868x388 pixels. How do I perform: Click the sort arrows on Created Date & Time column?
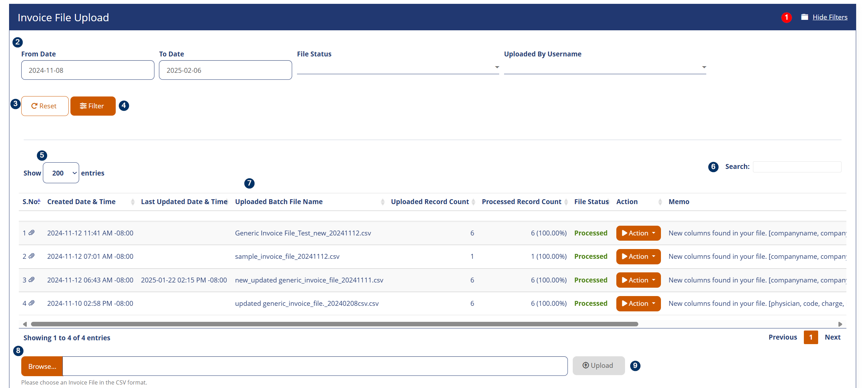132,202
